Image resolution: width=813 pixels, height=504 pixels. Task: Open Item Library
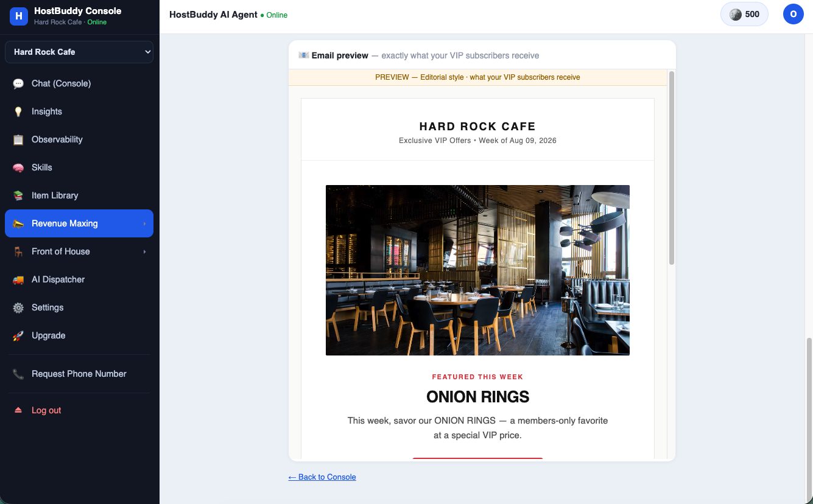point(79,195)
